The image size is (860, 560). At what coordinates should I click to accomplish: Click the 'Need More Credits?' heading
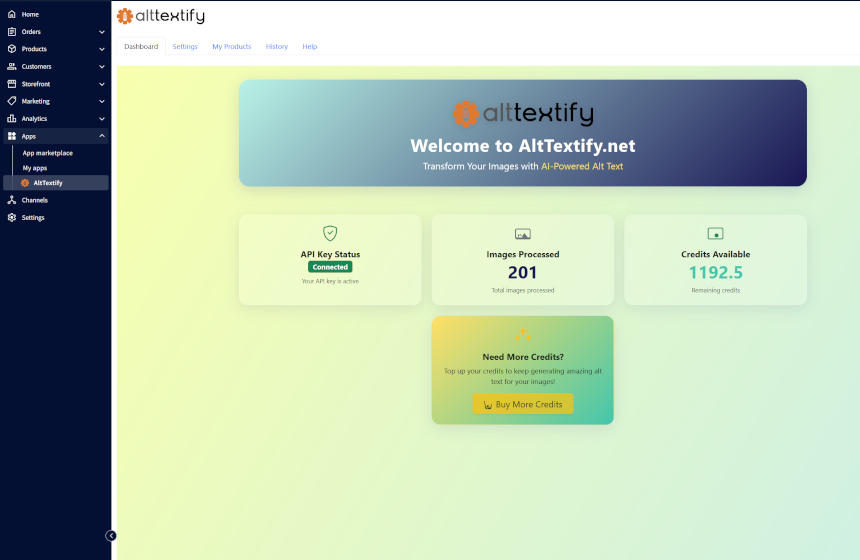coord(523,357)
